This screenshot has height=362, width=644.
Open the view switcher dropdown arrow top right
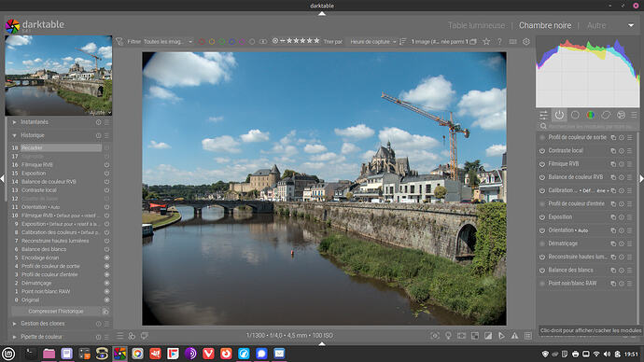(x=631, y=25)
